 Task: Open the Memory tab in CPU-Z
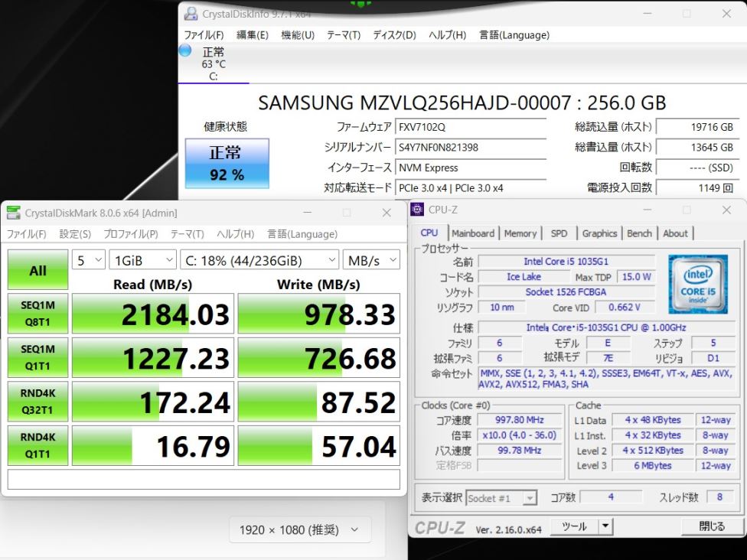pos(520,233)
